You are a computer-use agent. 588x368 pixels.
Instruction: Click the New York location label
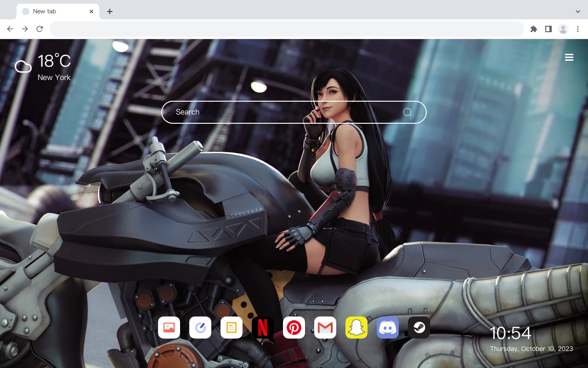pyautogui.click(x=54, y=77)
